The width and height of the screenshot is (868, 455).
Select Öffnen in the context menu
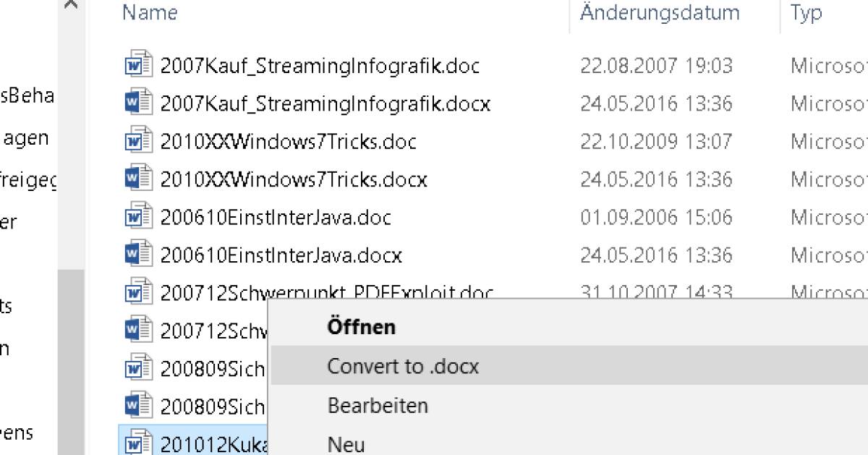click(361, 327)
